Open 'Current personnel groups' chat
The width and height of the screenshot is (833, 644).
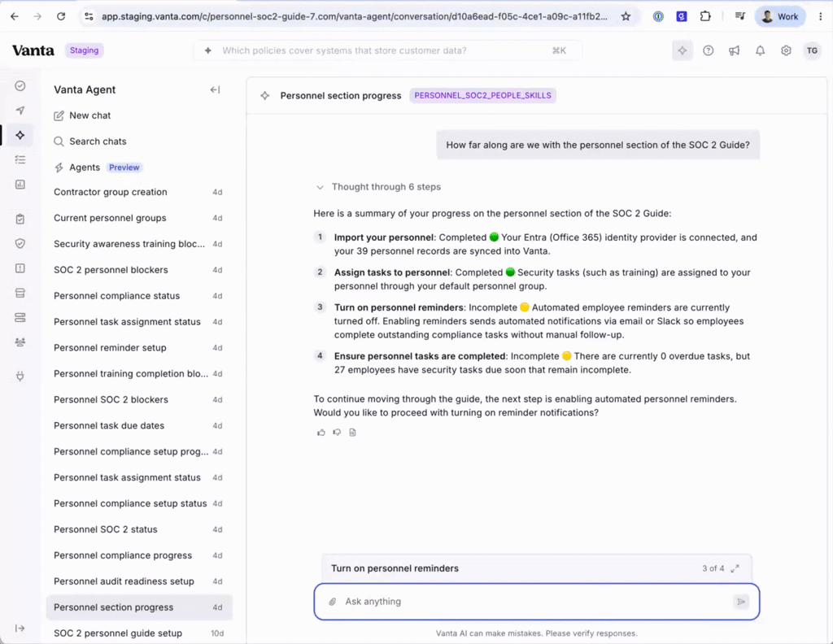coord(138,218)
